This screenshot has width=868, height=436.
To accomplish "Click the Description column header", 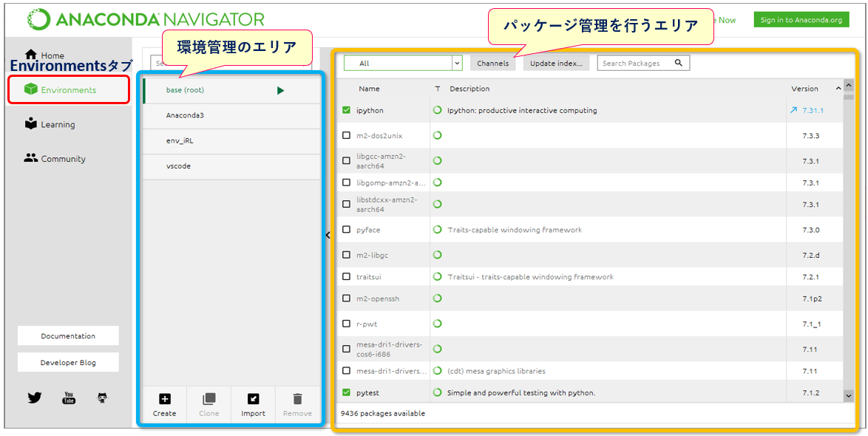I will point(469,89).
